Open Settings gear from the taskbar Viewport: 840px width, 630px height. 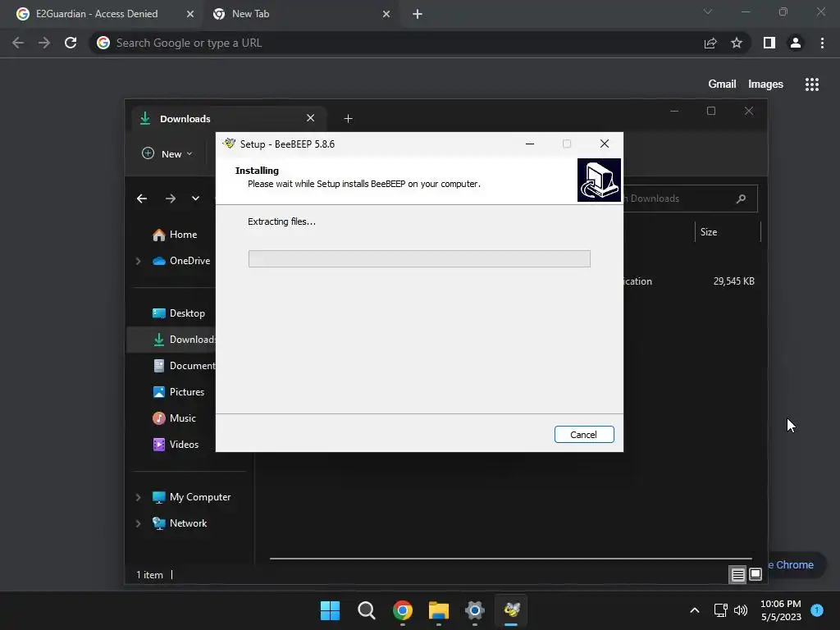point(475,610)
